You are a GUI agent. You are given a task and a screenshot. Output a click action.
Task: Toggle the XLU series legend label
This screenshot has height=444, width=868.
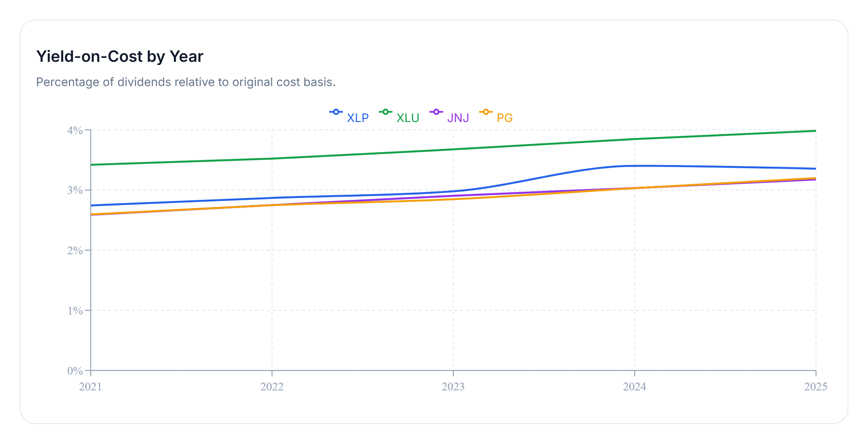(407, 118)
